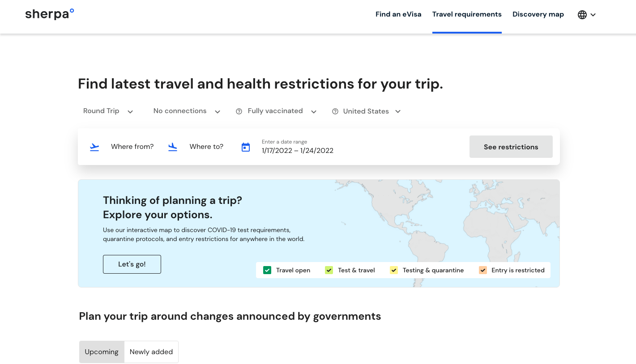Open the United States passport dropdown

[371, 111]
